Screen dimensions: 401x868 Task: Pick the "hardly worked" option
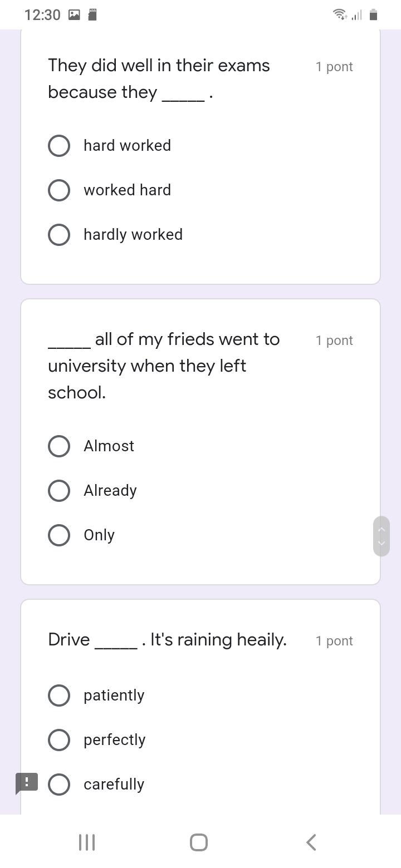59,235
